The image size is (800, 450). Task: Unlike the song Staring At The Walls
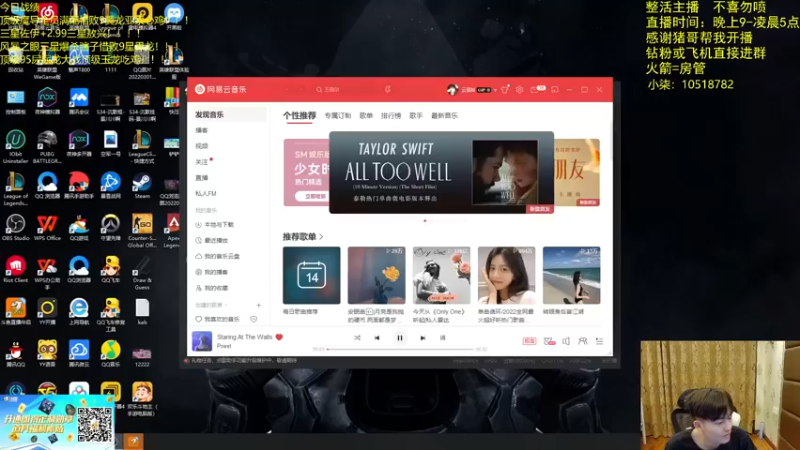coord(279,337)
